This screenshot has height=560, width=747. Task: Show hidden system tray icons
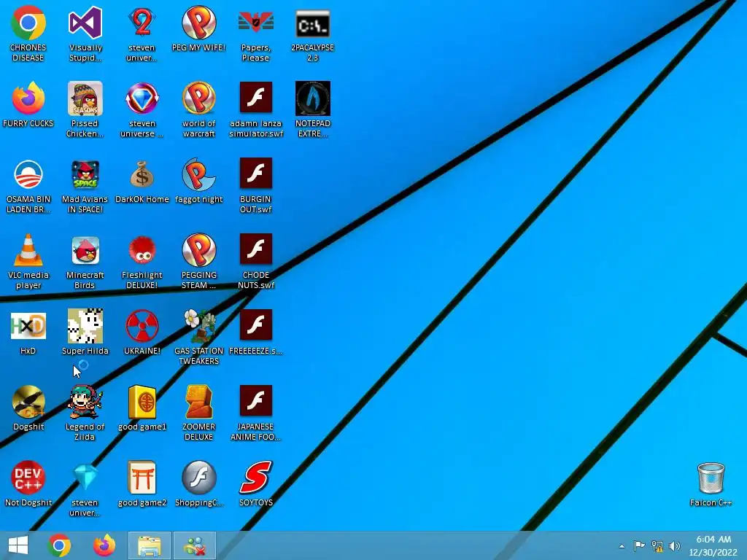pyautogui.click(x=622, y=546)
